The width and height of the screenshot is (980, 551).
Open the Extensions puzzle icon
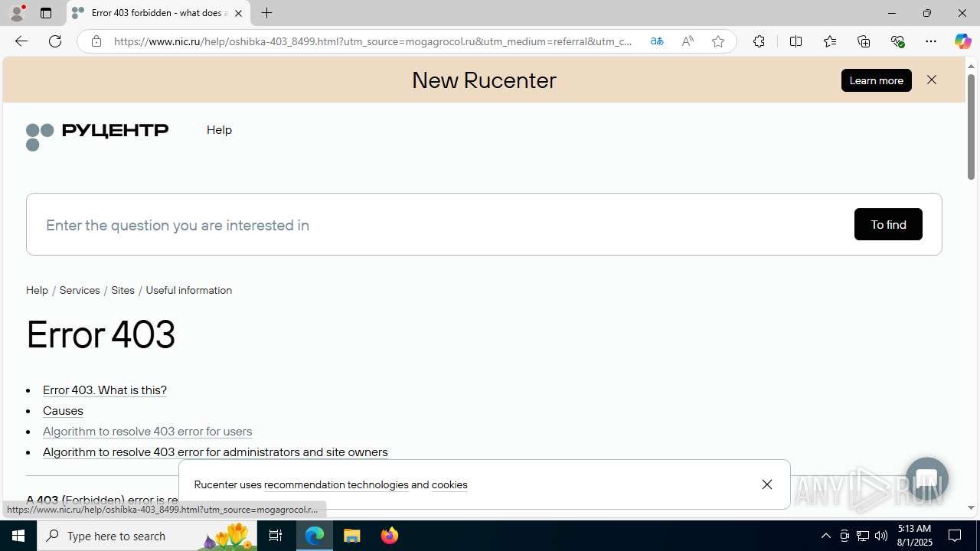(x=759, y=41)
